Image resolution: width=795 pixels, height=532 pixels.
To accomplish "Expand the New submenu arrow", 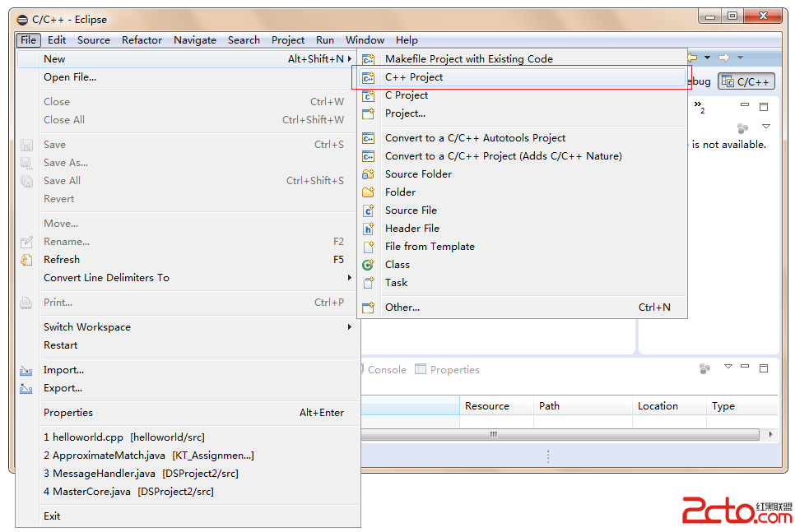I will point(349,58).
